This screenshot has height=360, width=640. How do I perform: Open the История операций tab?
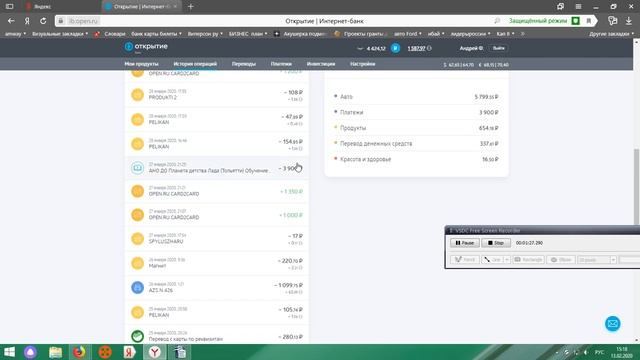pyautogui.click(x=195, y=64)
